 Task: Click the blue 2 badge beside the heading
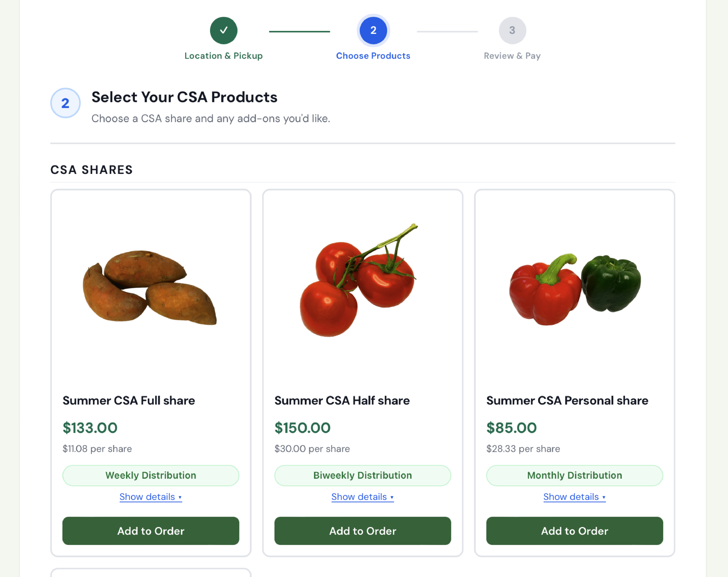(65, 103)
